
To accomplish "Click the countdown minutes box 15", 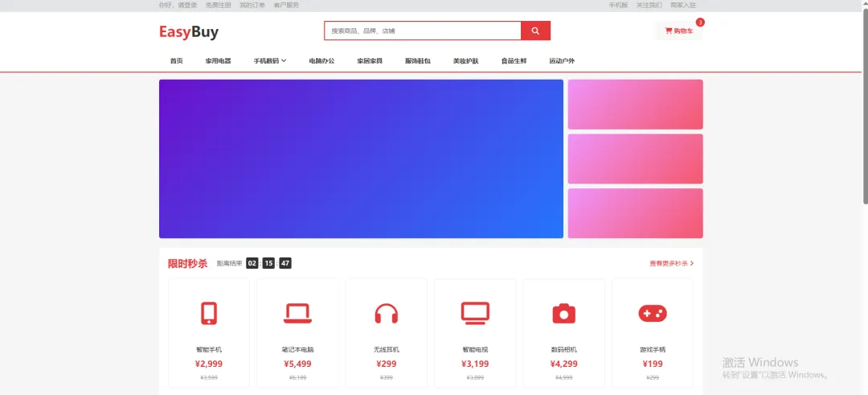I will pyautogui.click(x=268, y=264).
